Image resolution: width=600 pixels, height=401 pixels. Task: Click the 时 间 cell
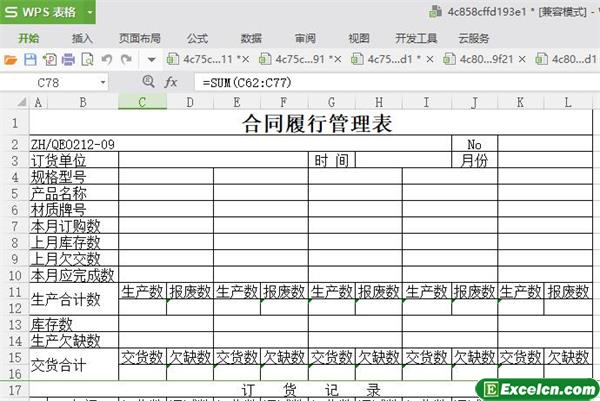[x=331, y=160]
